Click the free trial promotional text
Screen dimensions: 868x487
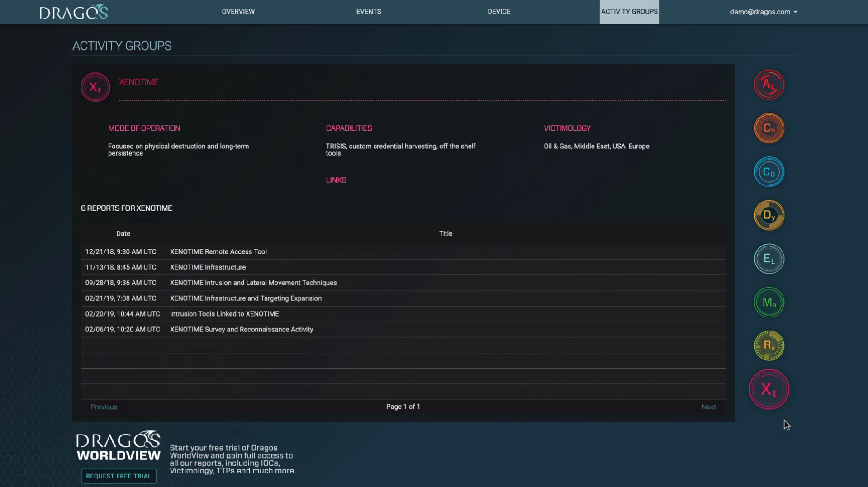click(232, 459)
